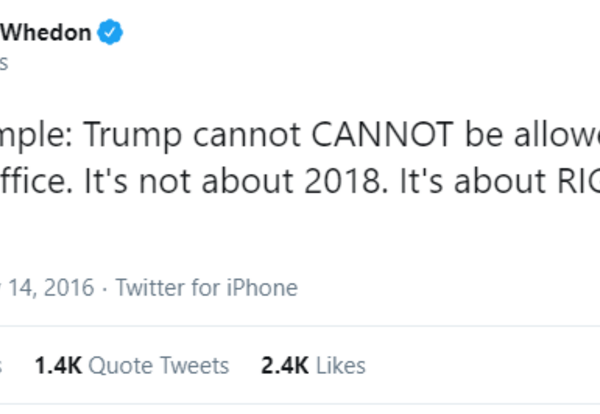Click the 1.4K quote count number

pyautogui.click(x=58, y=366)
